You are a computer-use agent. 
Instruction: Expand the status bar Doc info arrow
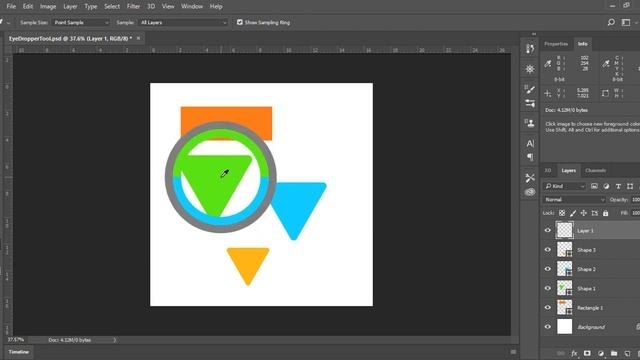click(114, 340)
